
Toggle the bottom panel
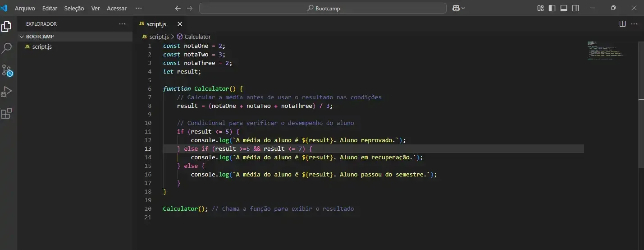[x=564, y=8]
